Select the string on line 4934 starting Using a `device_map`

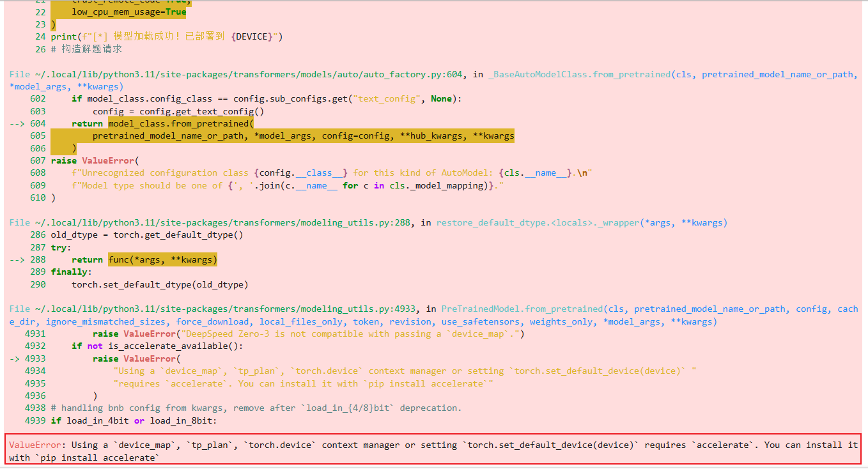(x=405, y=371)
